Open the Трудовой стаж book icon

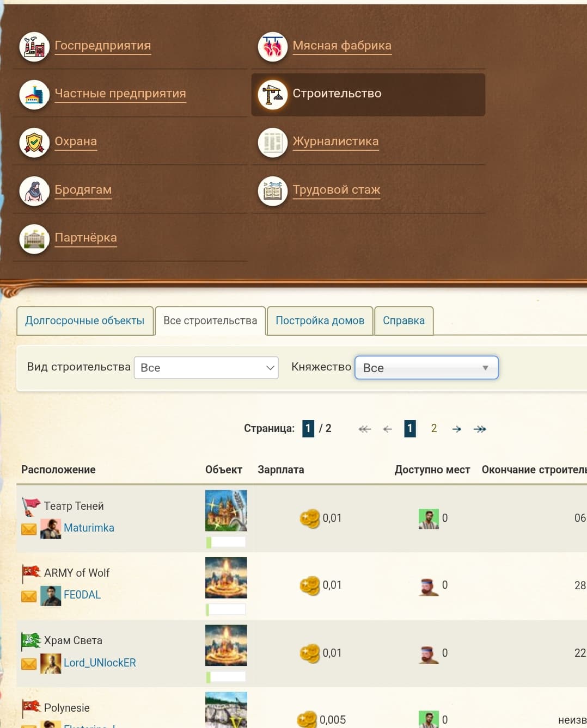[272, 191]
